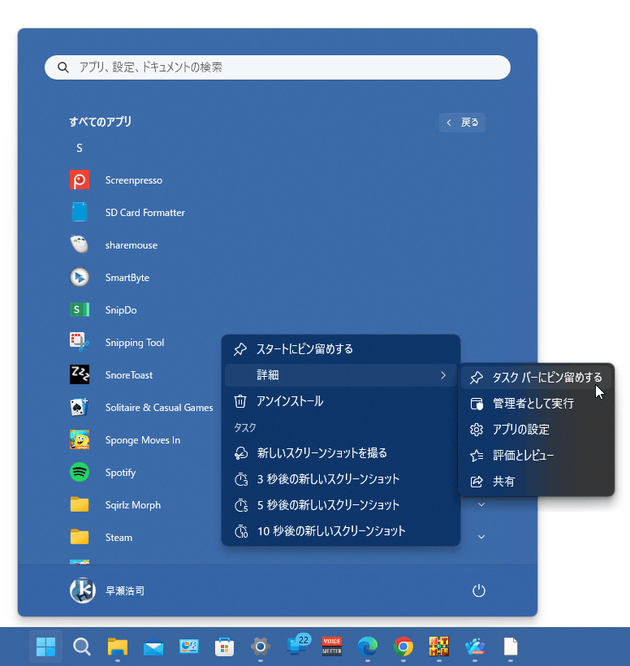Launch Google Chrome from taskbar
This screenshot has width=630, height=666.
(403, 647)
